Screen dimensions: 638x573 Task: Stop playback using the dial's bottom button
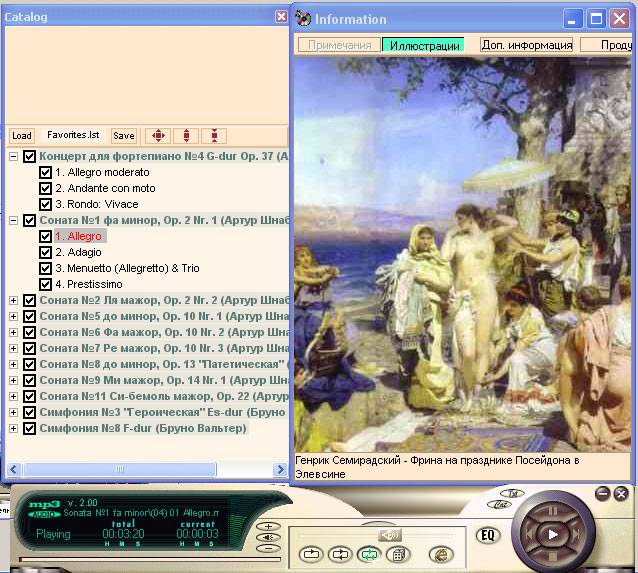(553, 556)
